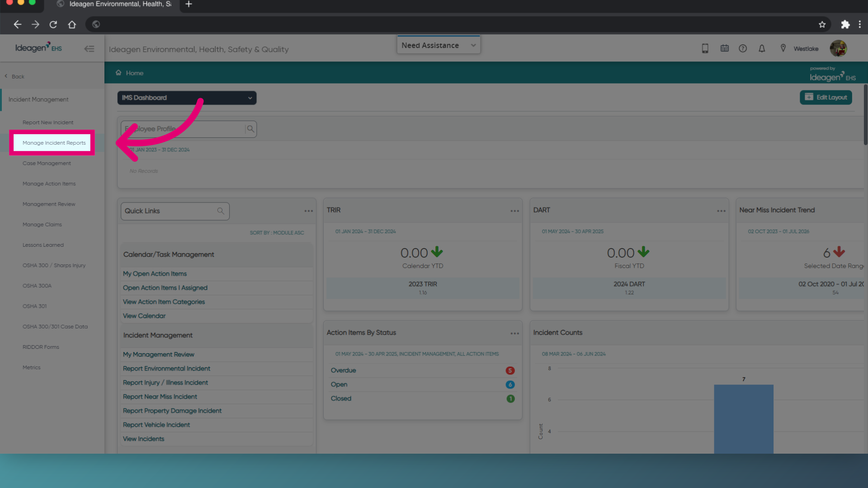Open Report New Incident in the sidebar

(48, 122)
